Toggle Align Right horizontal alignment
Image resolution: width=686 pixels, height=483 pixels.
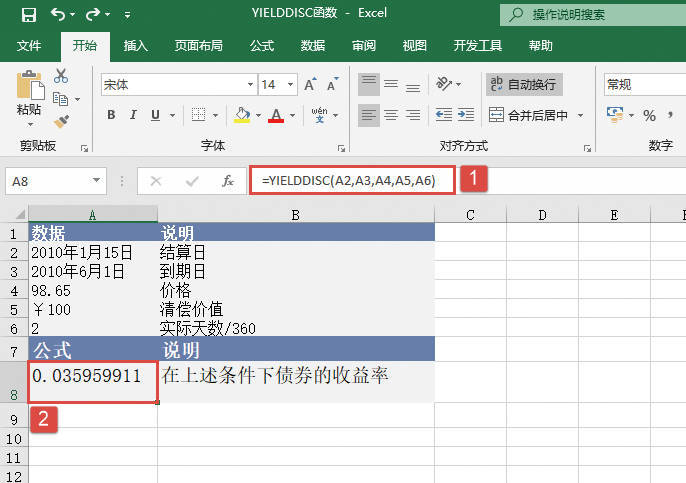point(413,116)
